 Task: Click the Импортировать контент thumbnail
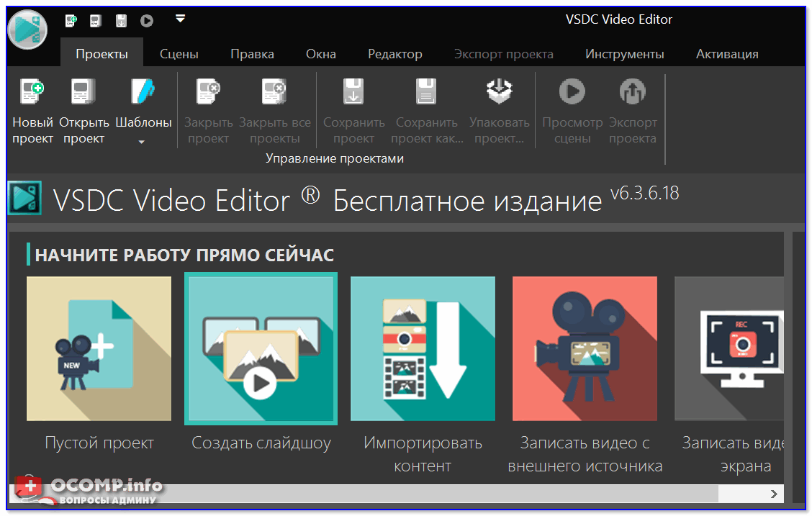(x=423, y=348)
